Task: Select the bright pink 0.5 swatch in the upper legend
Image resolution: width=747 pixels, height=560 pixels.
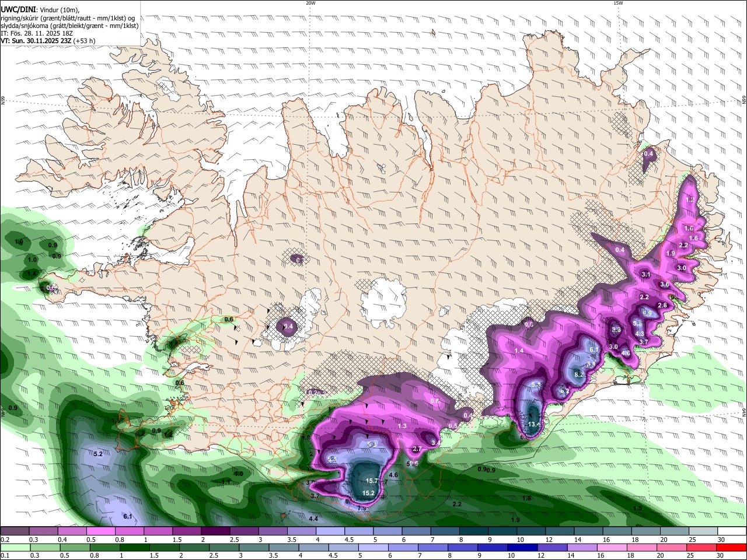Action: pyautogui.click(x=100, y=531)
